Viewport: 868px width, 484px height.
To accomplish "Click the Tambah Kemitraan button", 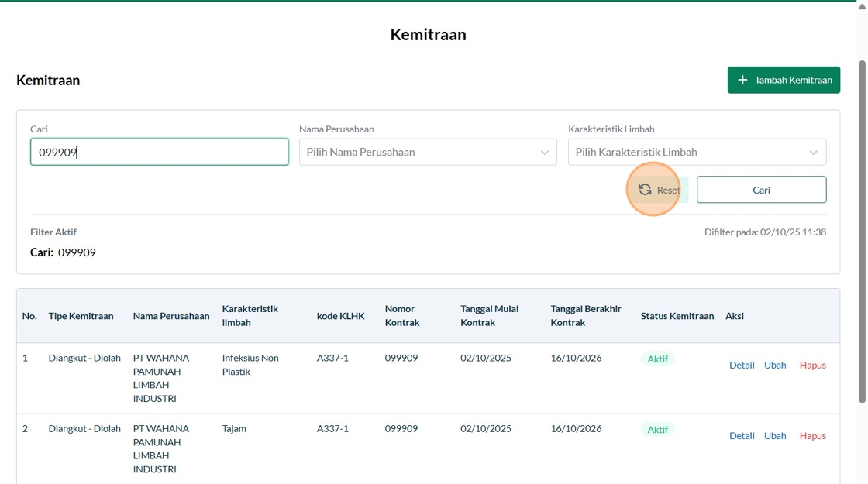I will (784, 80).
